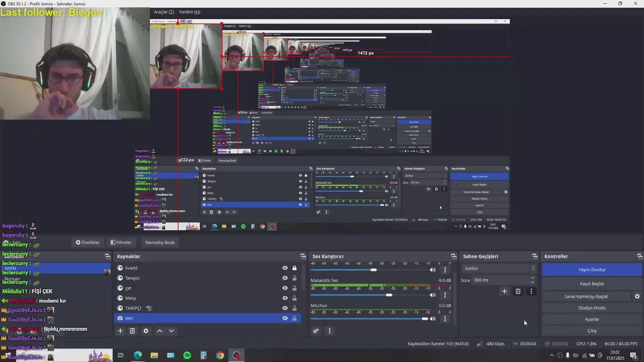Select the İlkinsan scene

point(56,279)
